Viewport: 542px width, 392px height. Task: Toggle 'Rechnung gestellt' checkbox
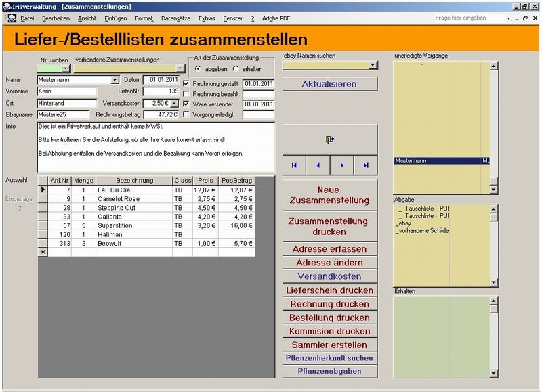pos(186,83)
